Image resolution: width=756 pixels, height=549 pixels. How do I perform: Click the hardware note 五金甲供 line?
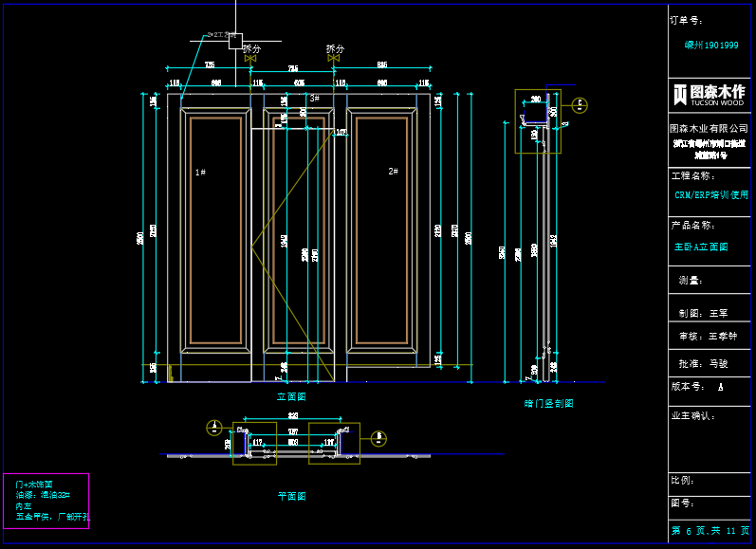pos(52,517)
